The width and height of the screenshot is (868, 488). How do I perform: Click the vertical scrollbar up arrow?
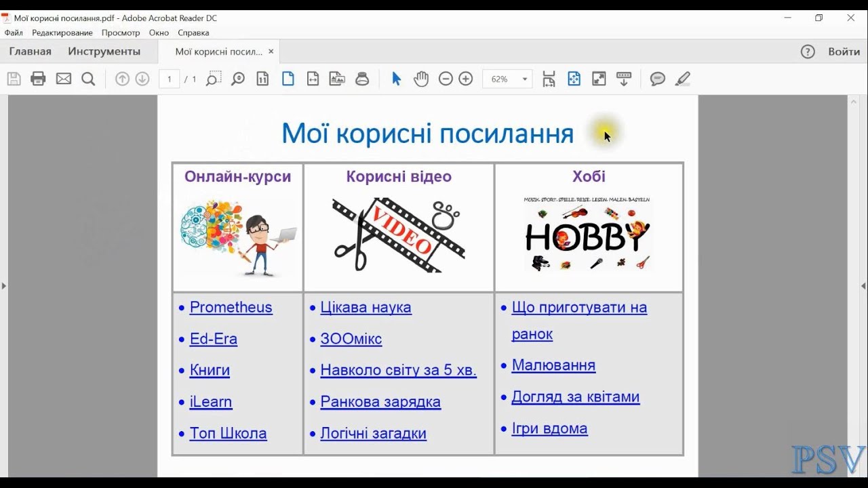pyautogui.click(x=854, y=102)
